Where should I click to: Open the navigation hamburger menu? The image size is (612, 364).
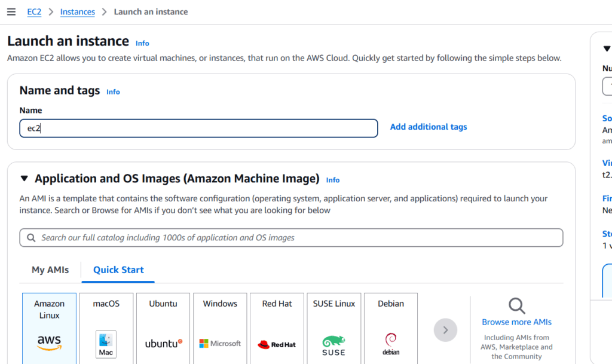[11, 11]
